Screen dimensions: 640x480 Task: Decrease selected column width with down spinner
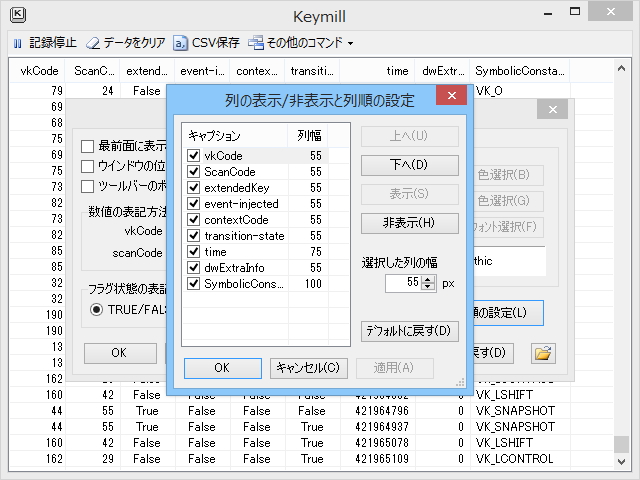point(427,286)
